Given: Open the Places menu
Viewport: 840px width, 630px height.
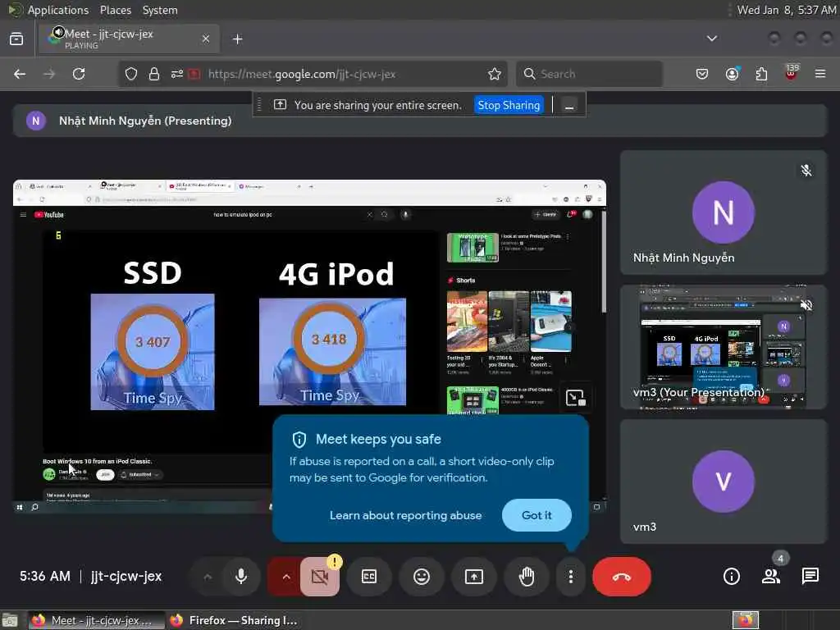Looking at the screenshot, I should point(115,10).
